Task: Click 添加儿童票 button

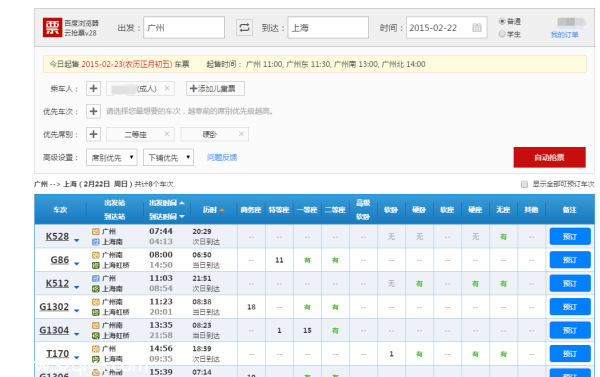Action: tap(215, 88)
